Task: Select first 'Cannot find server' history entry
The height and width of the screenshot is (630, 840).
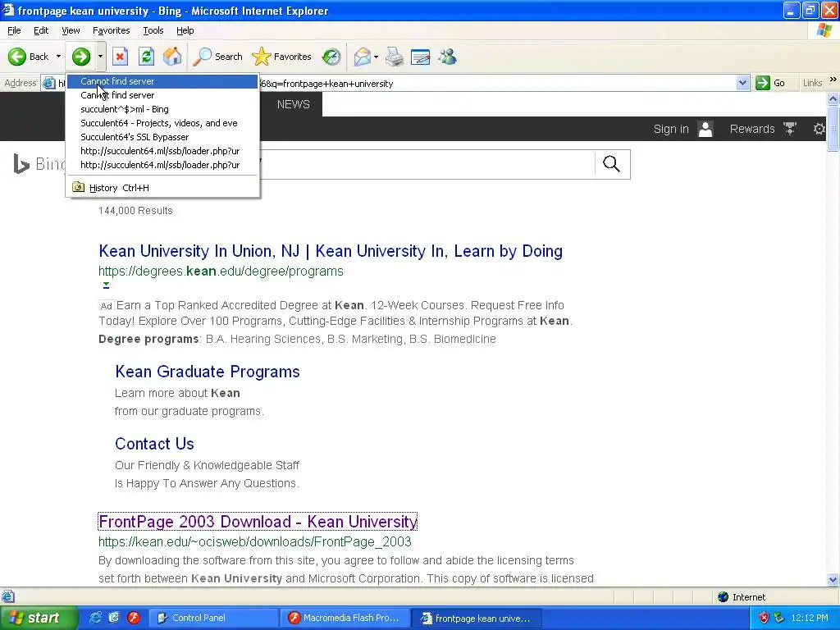Action: pyautogui.click(x=162, y=81)
